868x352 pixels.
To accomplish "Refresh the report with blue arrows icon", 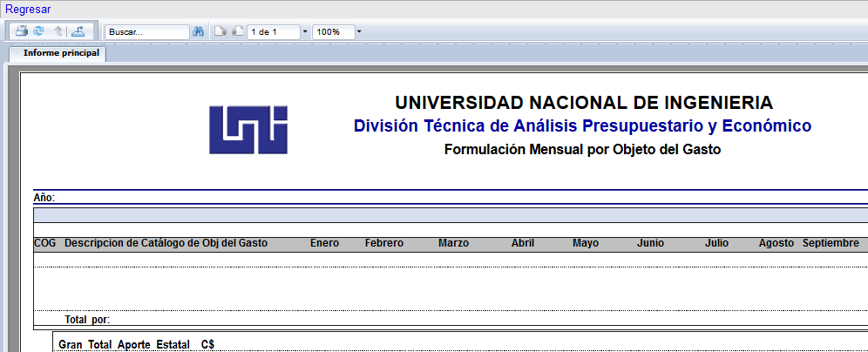I will 38,31.
